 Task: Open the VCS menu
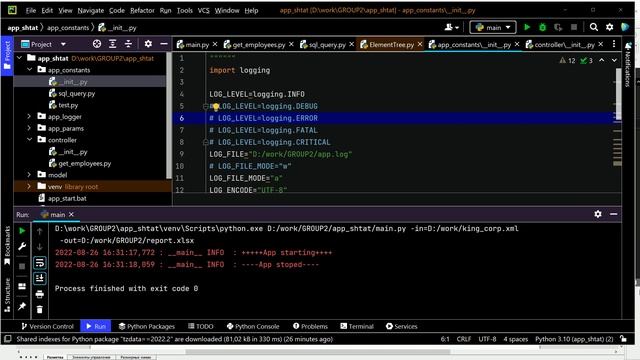[203, 11]
